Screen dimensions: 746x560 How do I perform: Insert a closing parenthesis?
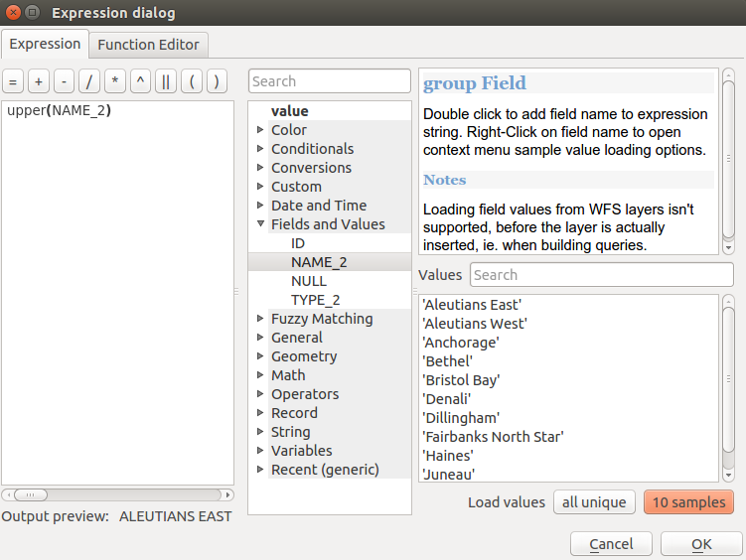tap(216, 81)
